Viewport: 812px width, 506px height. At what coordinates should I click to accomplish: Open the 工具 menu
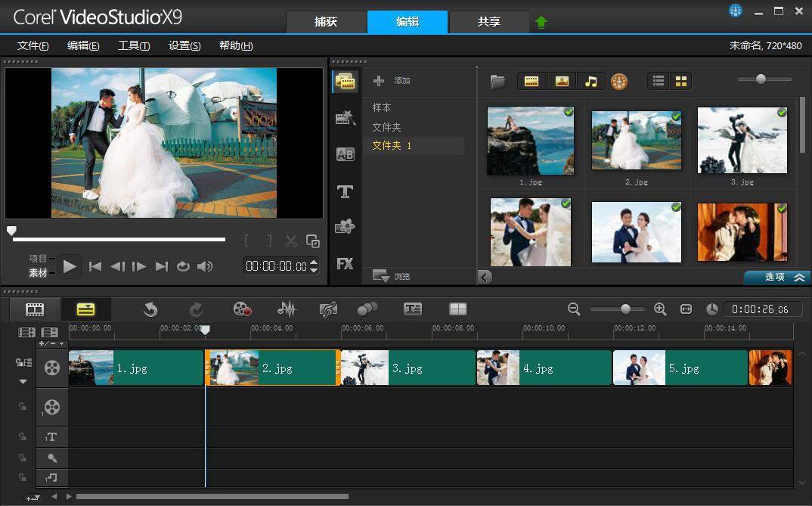(134, 45)
